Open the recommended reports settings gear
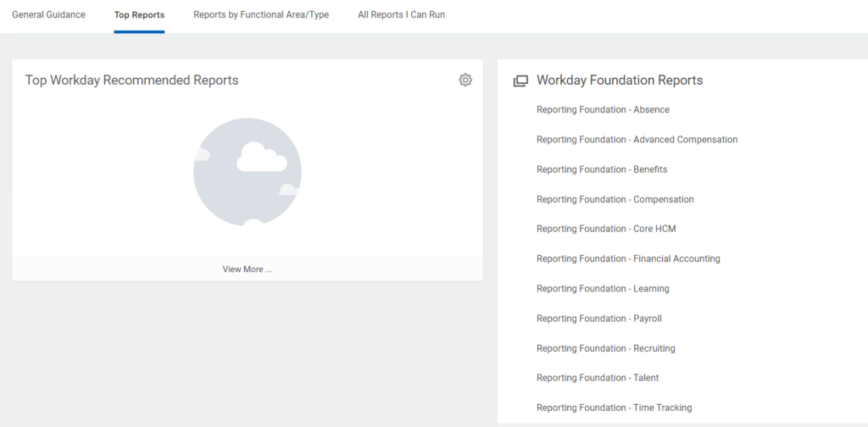The height and width of the screenshot is (427, 868). [x=465, y=80]
